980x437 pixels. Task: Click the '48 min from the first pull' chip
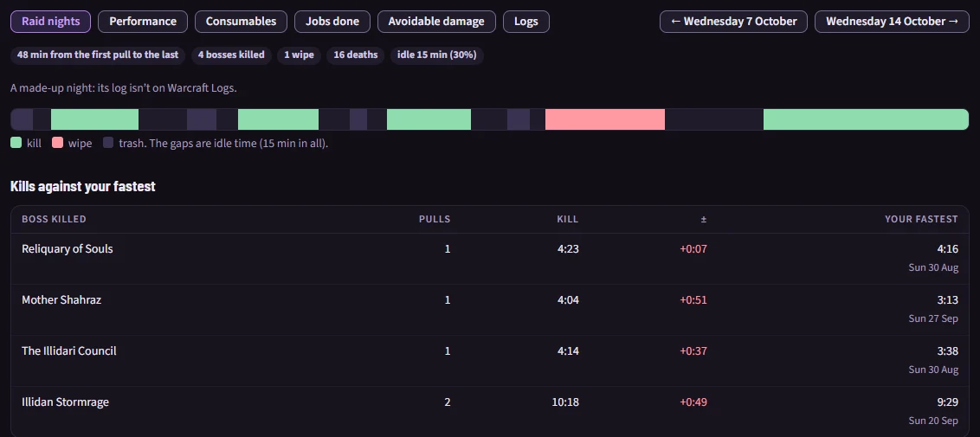98,55
